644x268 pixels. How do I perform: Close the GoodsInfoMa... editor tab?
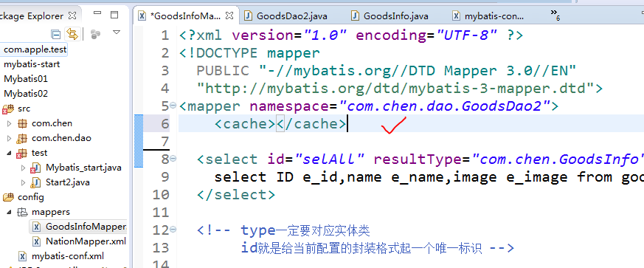pos(229,16)
